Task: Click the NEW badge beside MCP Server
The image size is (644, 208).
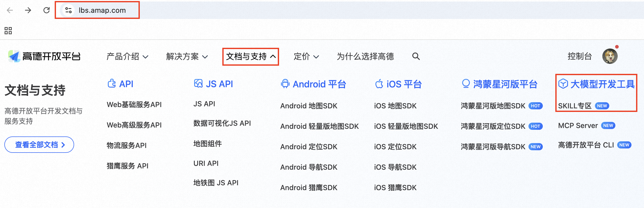Action: tap(608, 125)
